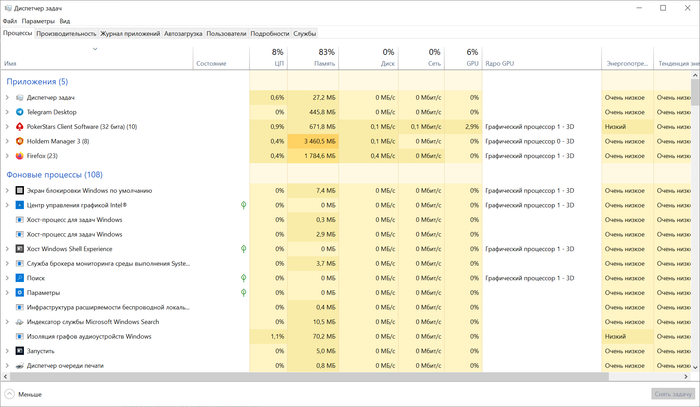Click the Holdem Manager 3 icon

coord(20,141)
